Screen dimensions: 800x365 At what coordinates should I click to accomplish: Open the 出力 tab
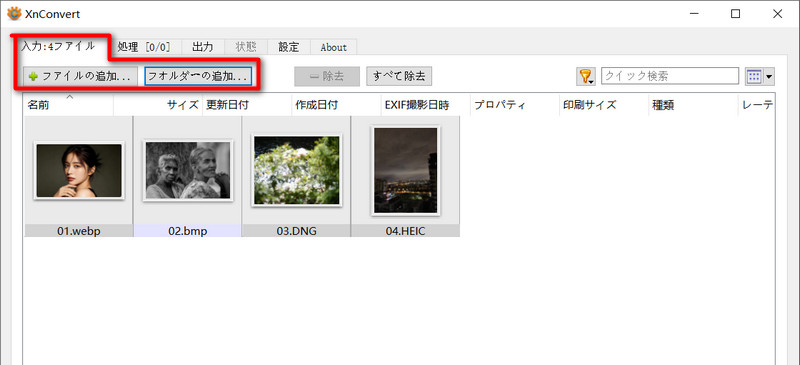pyautogui.click(x=203, y=47)
